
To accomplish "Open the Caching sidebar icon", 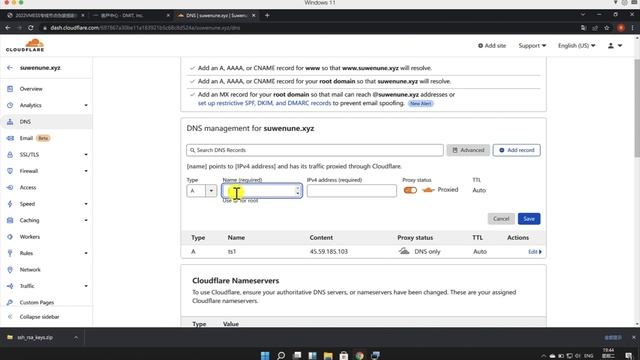I will coord(10,220).
